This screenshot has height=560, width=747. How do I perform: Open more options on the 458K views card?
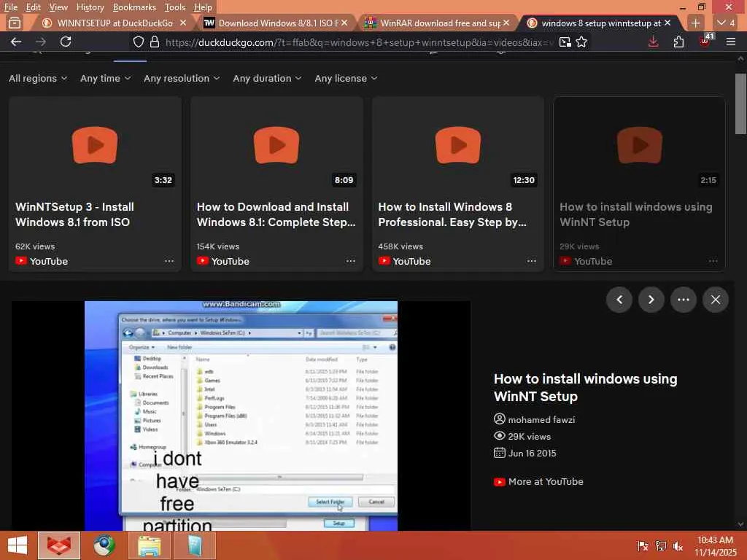(x=532, y=261)
